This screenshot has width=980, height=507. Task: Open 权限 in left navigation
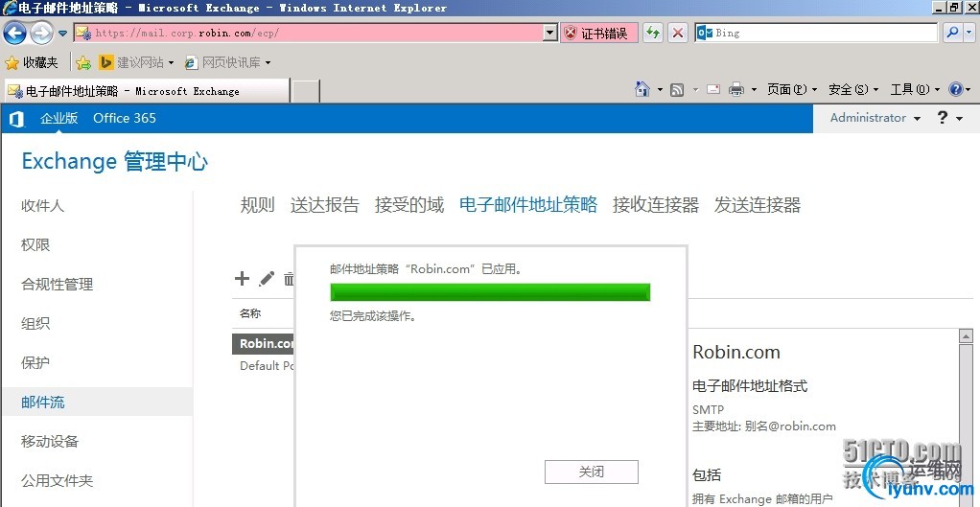click(35, 244)
